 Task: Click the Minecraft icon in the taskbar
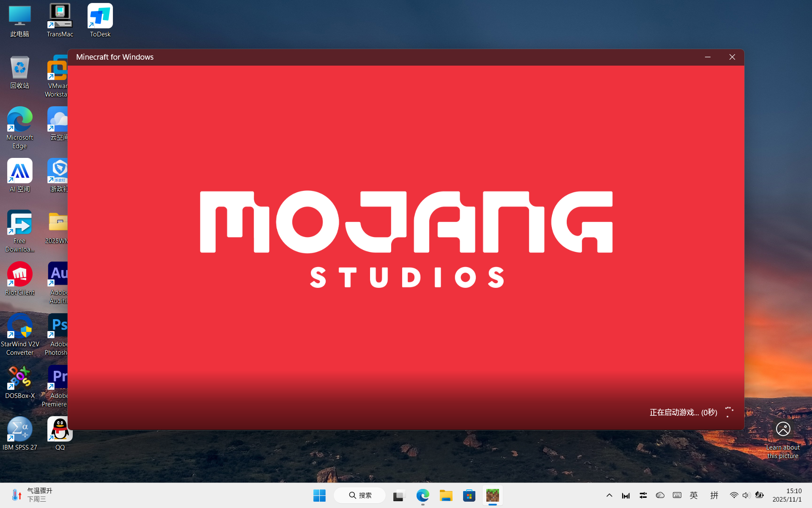[492, 495]
